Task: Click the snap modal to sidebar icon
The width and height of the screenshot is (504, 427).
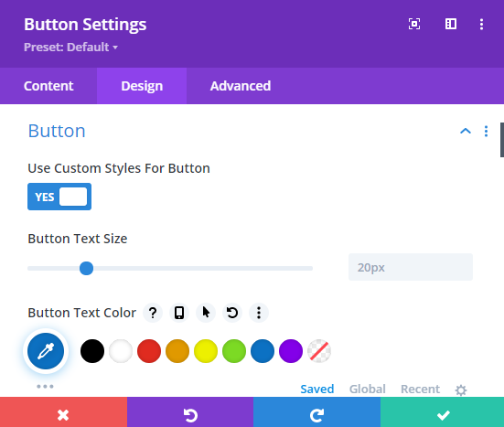Action: click(451, 24)
